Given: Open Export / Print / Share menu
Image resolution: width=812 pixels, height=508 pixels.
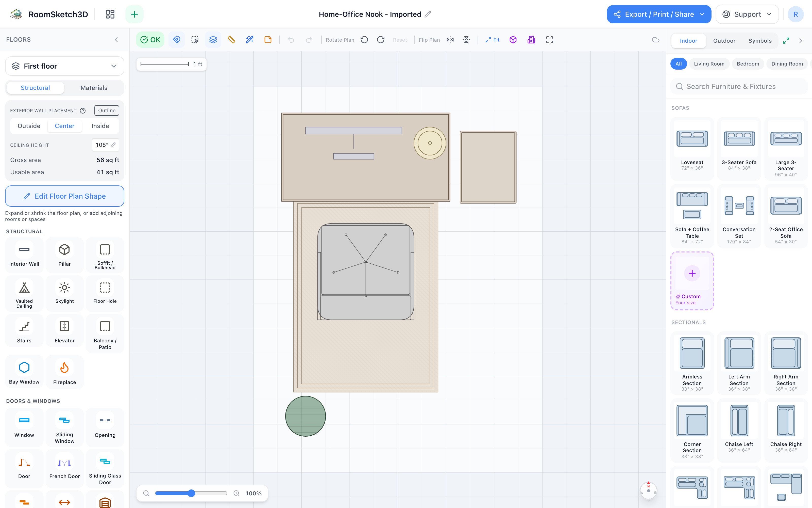Looking at the screenshot, I should coord(659,14).
